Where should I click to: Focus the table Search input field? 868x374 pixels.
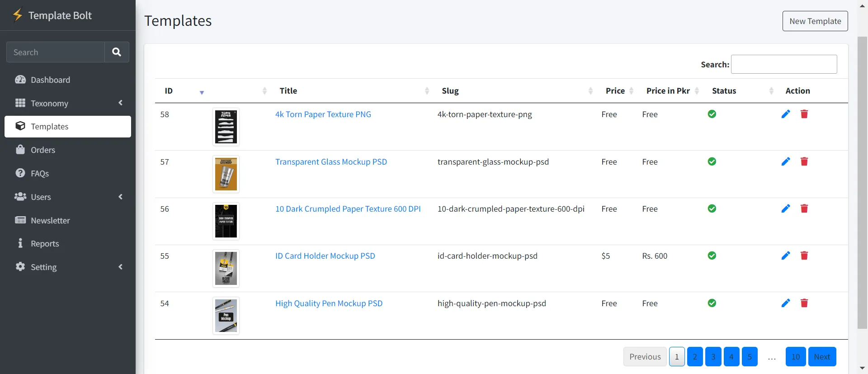(783, 64)
